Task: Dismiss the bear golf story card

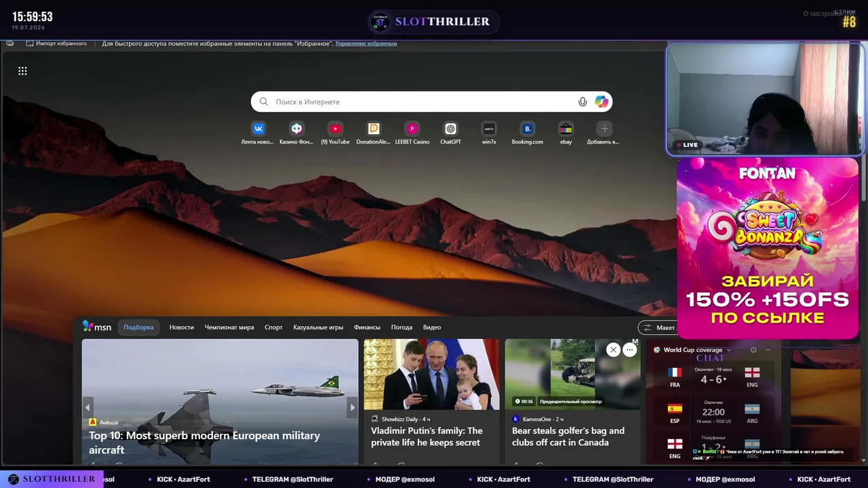Action: [613, 350]
